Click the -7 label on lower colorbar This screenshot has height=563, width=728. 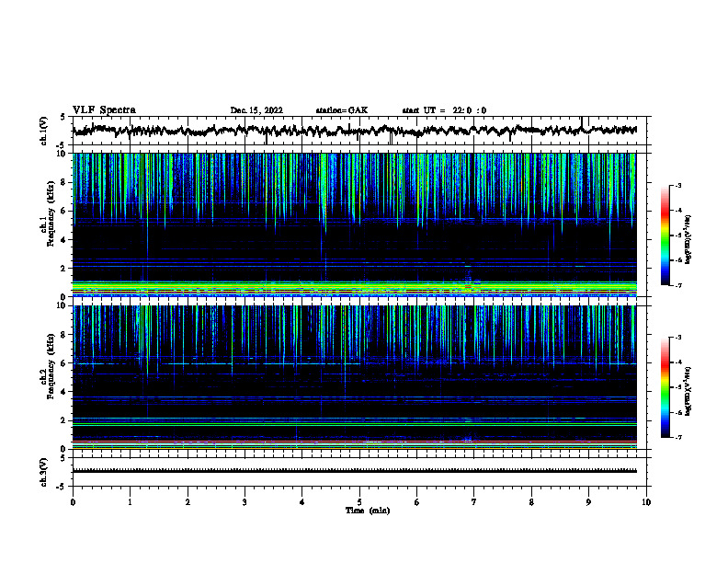click(677, 437)
